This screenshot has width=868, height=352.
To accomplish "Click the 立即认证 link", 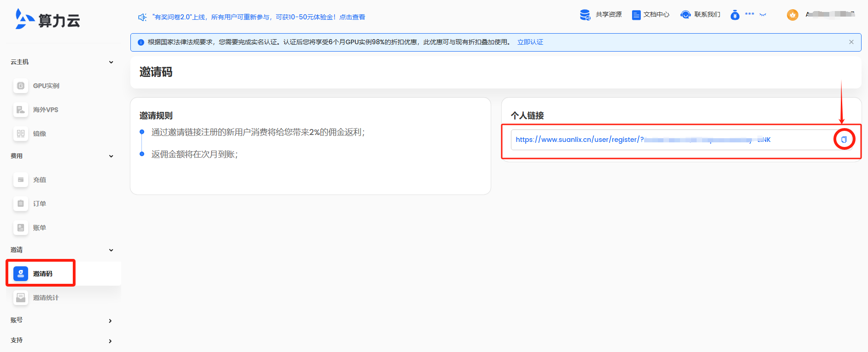I will (x=530, y=42).
